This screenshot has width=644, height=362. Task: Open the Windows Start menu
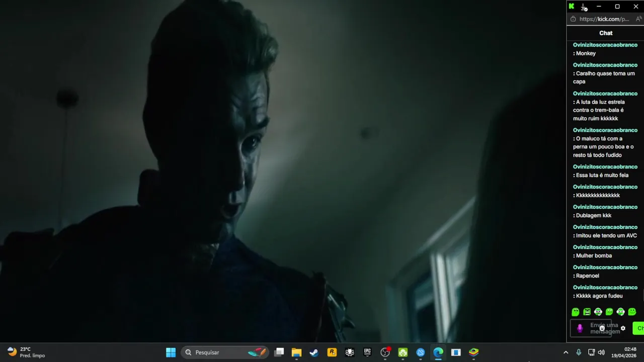(171, 352)
